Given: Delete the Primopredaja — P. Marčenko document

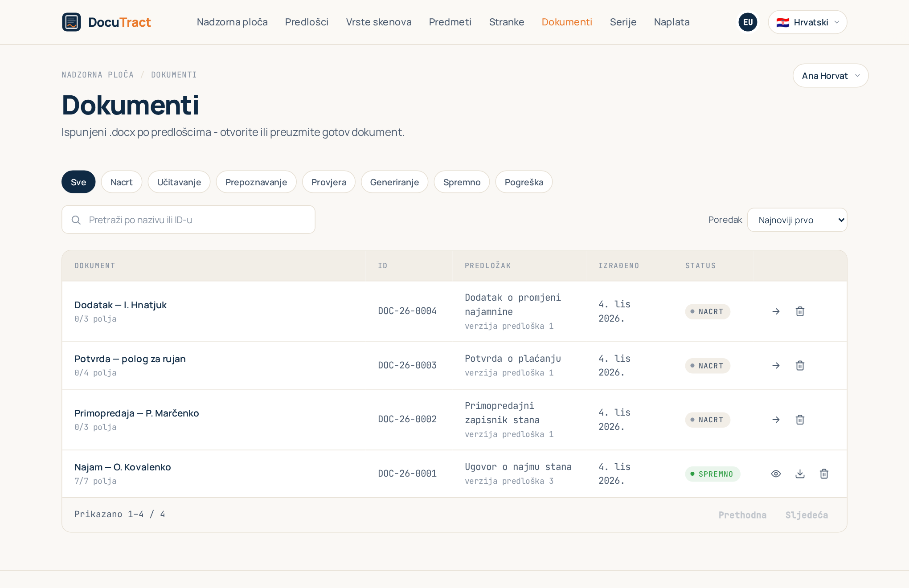Looking at the screenshot, I should tap(800, 420).
